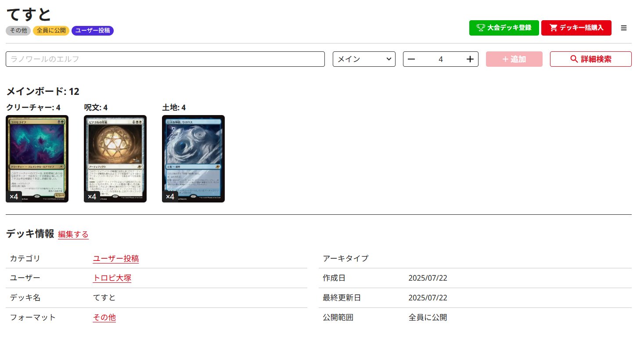The height and width of the screenshot is (354, 644).
Task: Decrease card quantity with minus button
Action: click(411, 59)
